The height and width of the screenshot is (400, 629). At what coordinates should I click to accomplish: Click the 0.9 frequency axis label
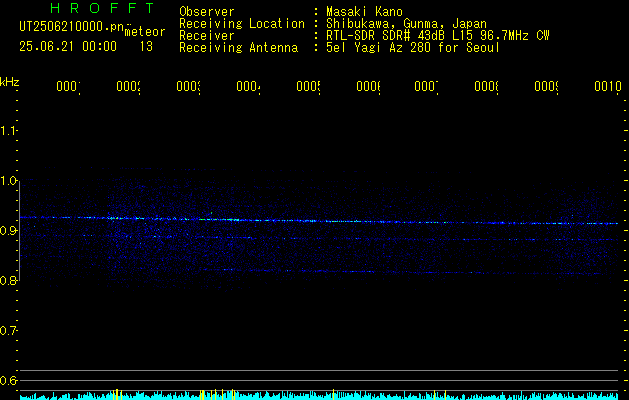coord(8,230)
